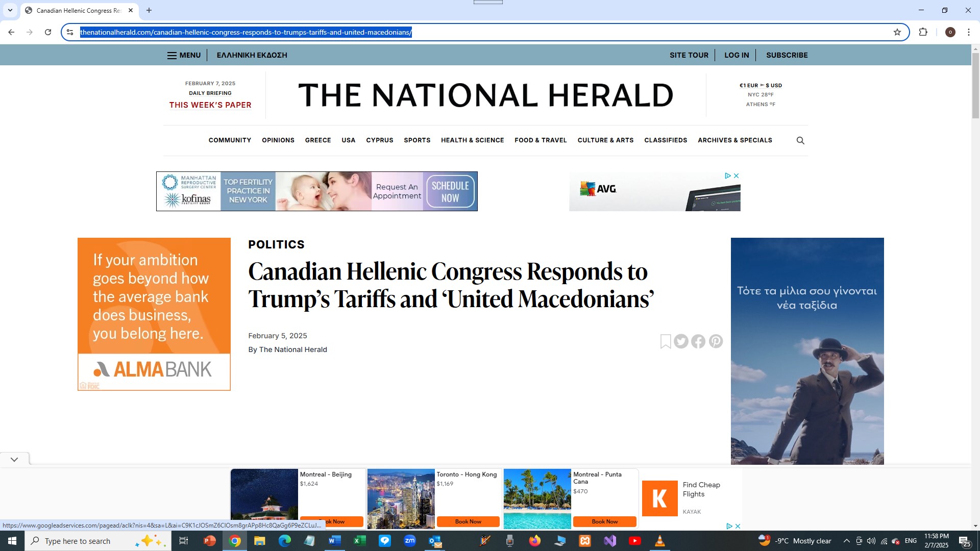Image resolution: width=980 pixels, height=551 pixels.
Task: Open Visual Studio from the taskbar
Action: (610, 541)
